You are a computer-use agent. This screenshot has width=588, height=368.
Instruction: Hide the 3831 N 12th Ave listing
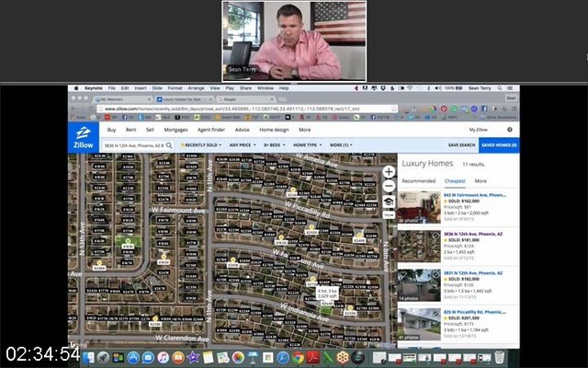[x=435, y=274]
